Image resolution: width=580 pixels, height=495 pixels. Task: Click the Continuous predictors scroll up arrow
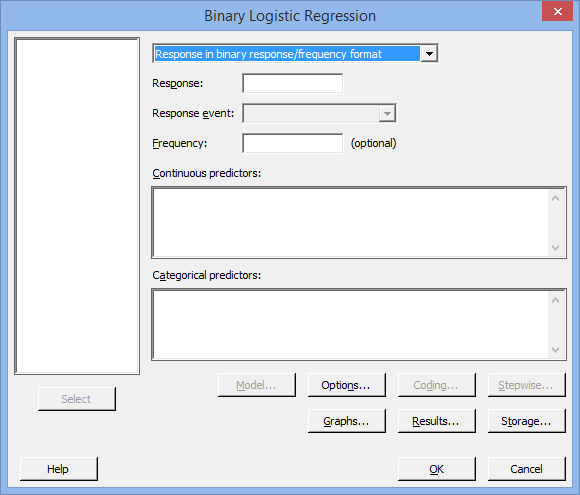(555, 198)
